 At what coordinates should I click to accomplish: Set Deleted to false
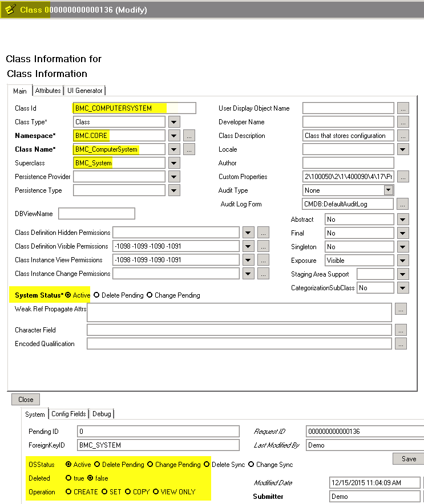[90, 478]
